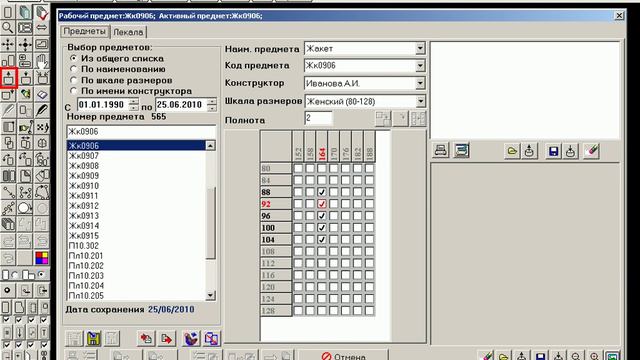This screenshot has height=360, width=640.
Task: Click the 'Отмена' cancel button
Action: coord(343,356)
